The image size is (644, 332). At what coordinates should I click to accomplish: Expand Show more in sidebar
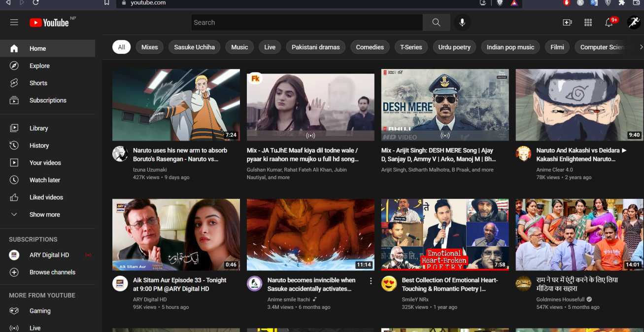[x=48, y=215]
